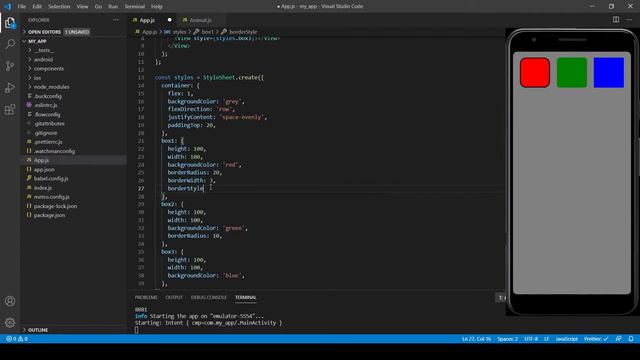Open the Selection menu
The image size is (640, 360).
click(59, 7)
